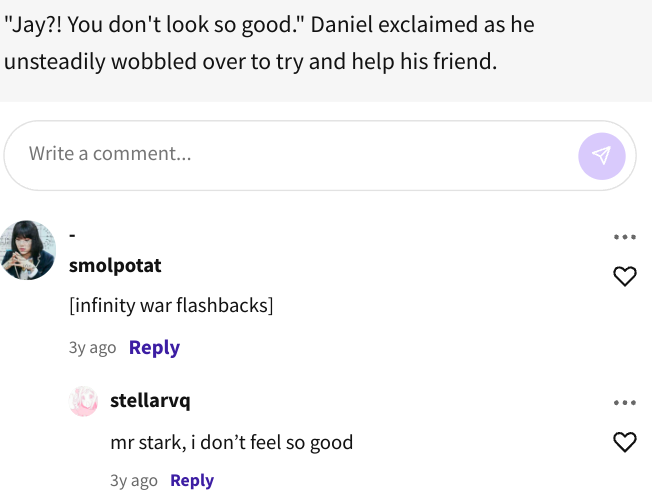Open the smolpotat username link
Screen dimensions: 652x492
pyautogui.click(x=115, y=265)
